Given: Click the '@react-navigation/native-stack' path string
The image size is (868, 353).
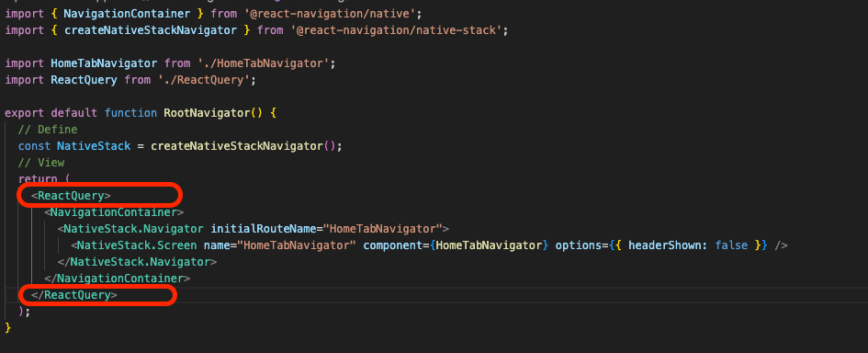Looking at the screenshot, I should point(396,30).
